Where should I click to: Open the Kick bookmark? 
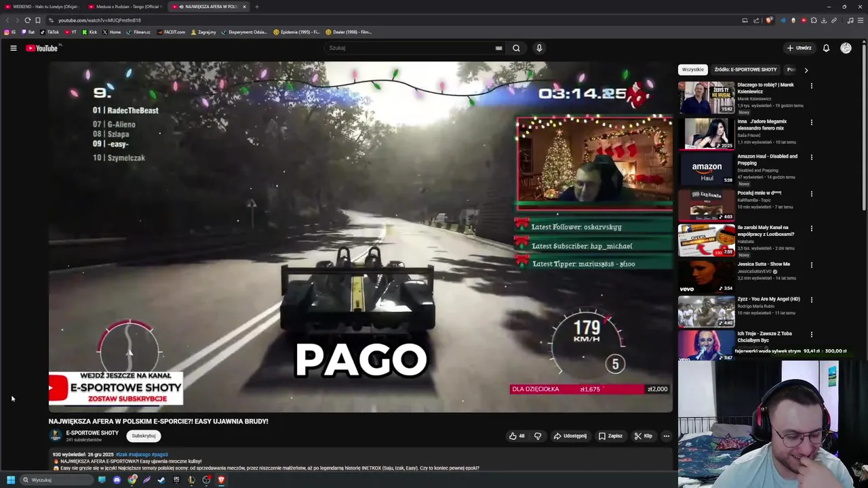[90, 32]
